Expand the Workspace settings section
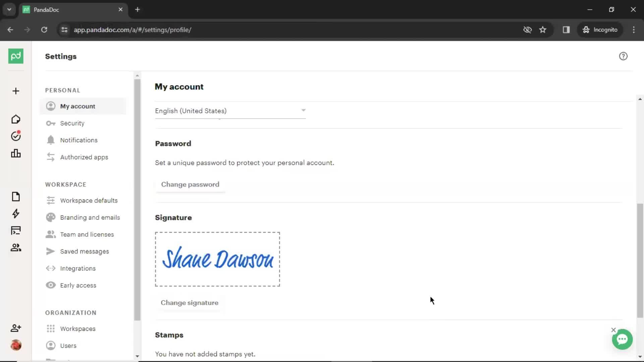This screenshot has width=644, height=362. pyautogui.click(x=65, y=184)
